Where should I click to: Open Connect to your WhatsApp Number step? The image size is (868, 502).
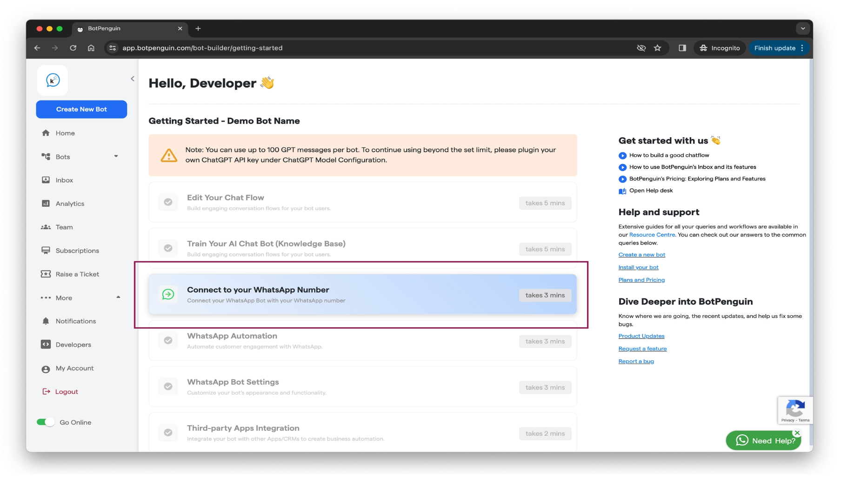363,294
